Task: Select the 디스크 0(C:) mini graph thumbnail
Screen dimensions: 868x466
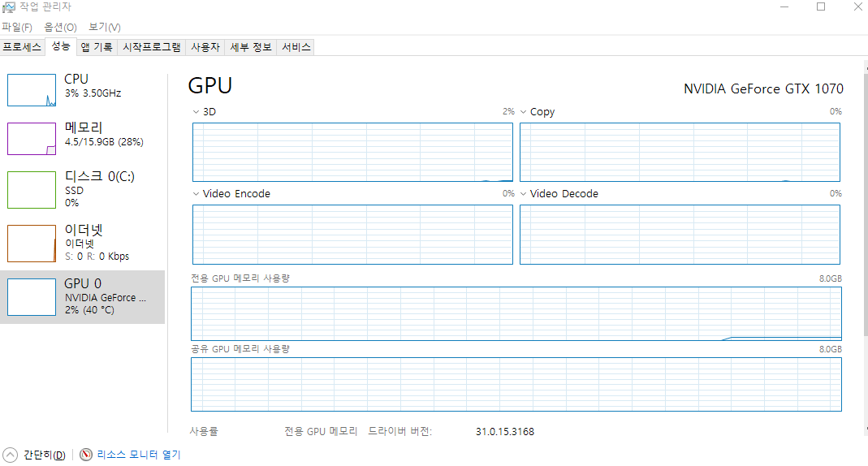Action: click(x=32, y=190)
